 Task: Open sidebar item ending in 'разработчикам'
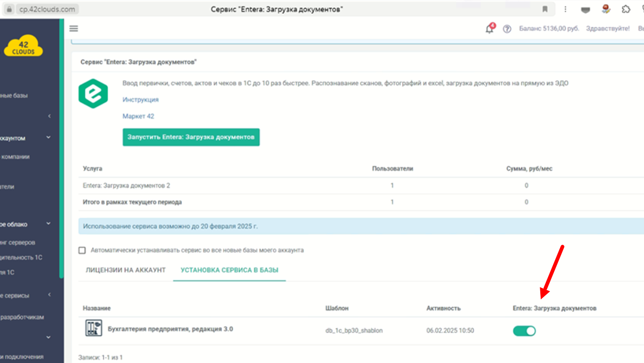coord(22,317)
